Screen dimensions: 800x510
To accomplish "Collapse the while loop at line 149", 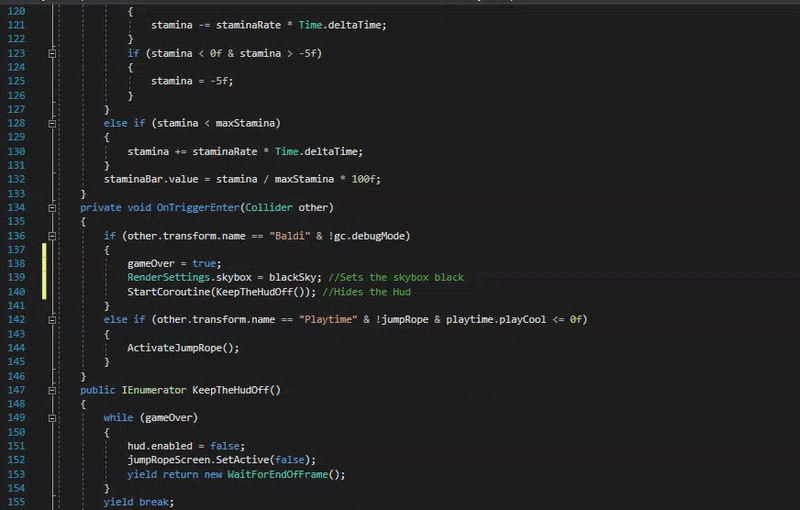I will point(52,418).
